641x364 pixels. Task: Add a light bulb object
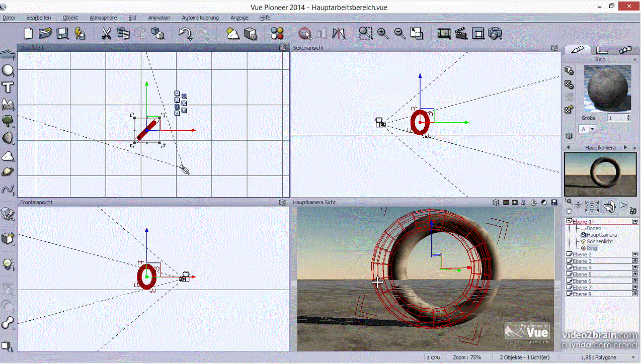8,264
